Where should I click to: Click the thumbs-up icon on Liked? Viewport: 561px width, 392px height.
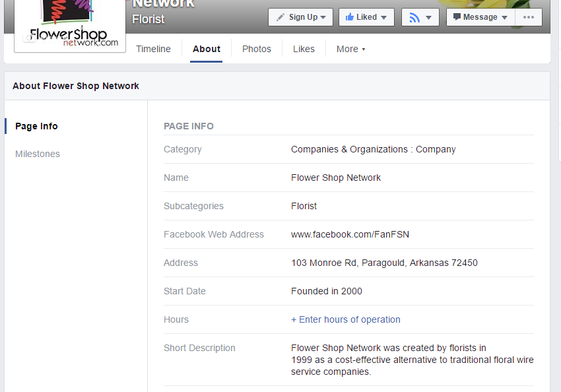[x=350, y=16]
